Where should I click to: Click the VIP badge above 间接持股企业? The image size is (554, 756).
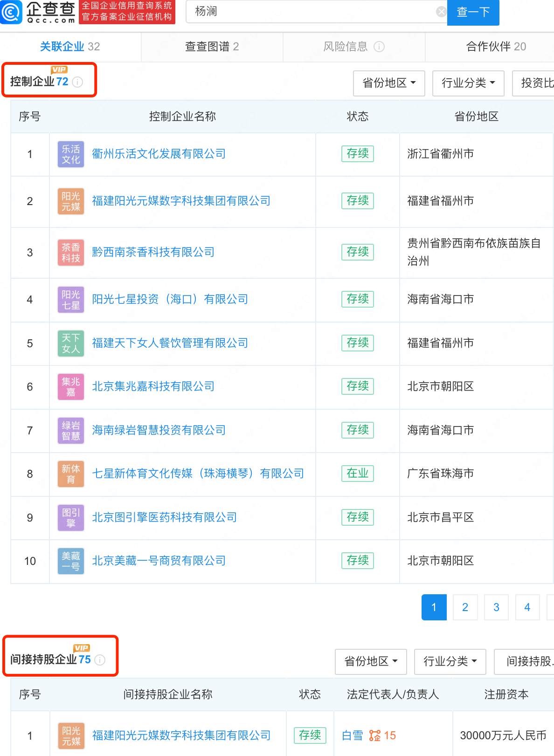(x=82, y=648)
